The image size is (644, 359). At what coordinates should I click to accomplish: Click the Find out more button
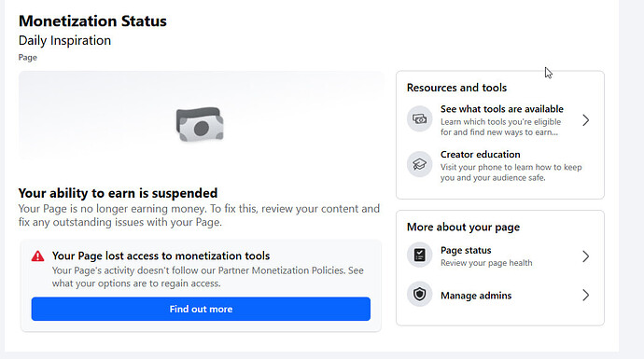tap(201, 309)
